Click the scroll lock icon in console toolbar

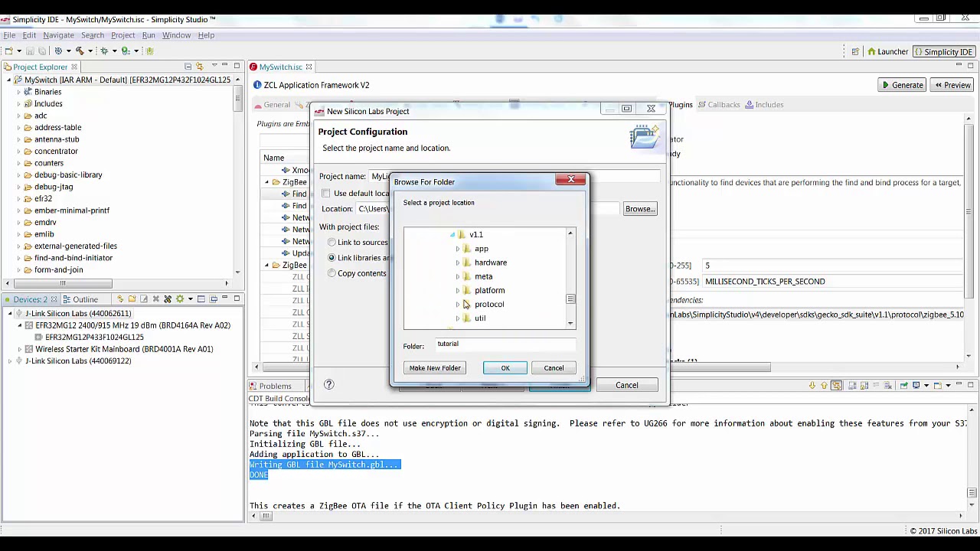864,386
